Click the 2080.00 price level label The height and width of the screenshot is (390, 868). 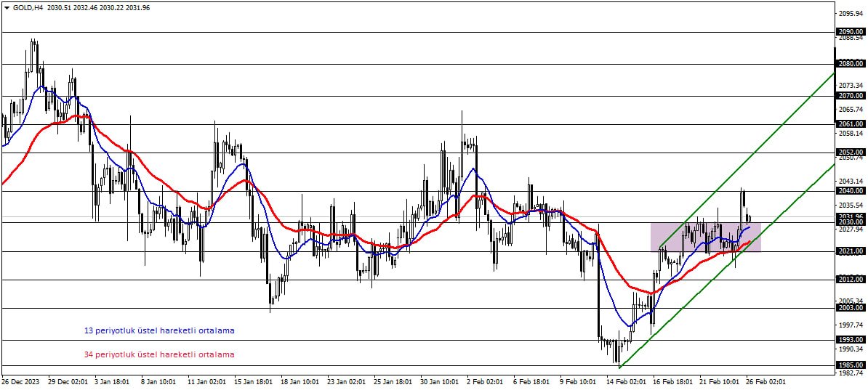[851, 64]
